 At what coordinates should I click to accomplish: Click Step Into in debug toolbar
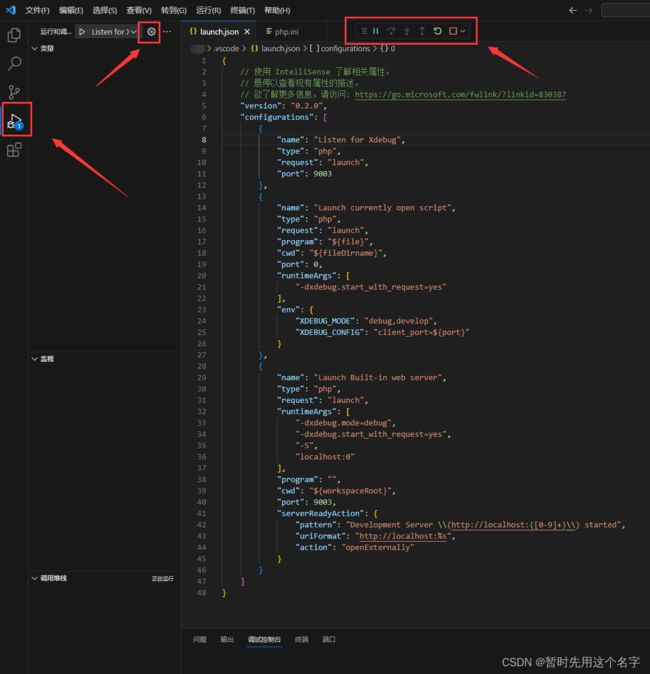click(x=406, y=31)
